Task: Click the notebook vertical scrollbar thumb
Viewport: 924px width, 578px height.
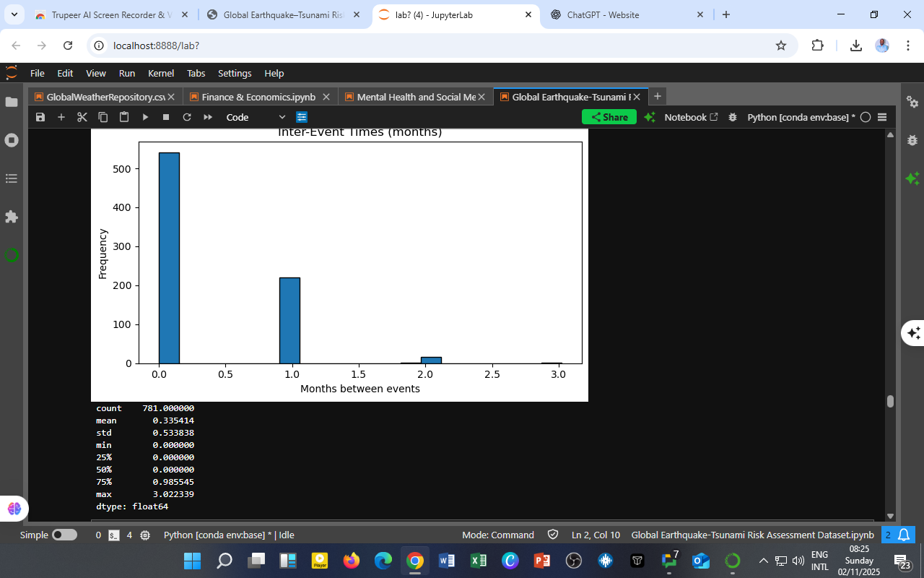Action: pos(890,401)
